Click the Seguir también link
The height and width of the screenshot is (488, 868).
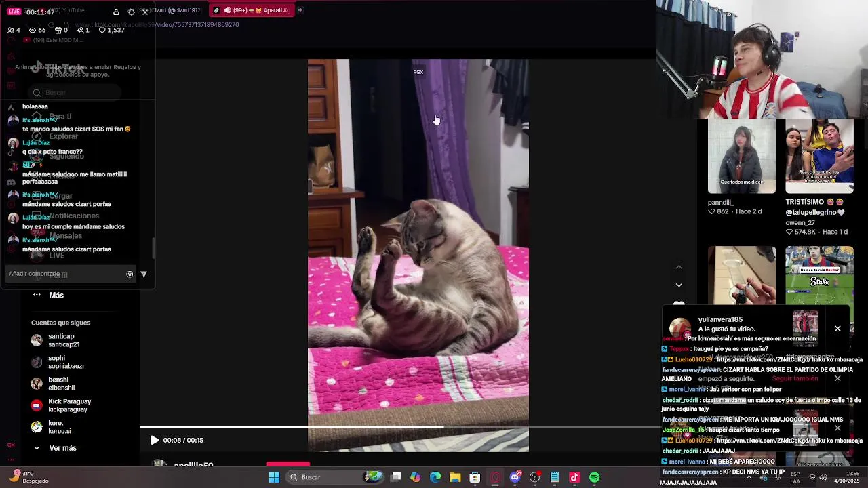[795, 379]
